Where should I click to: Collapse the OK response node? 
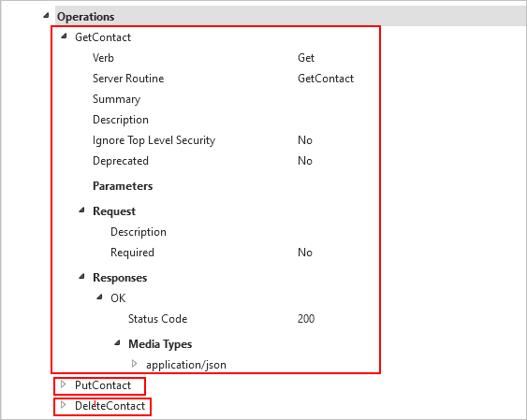click(x=99, y=297)
